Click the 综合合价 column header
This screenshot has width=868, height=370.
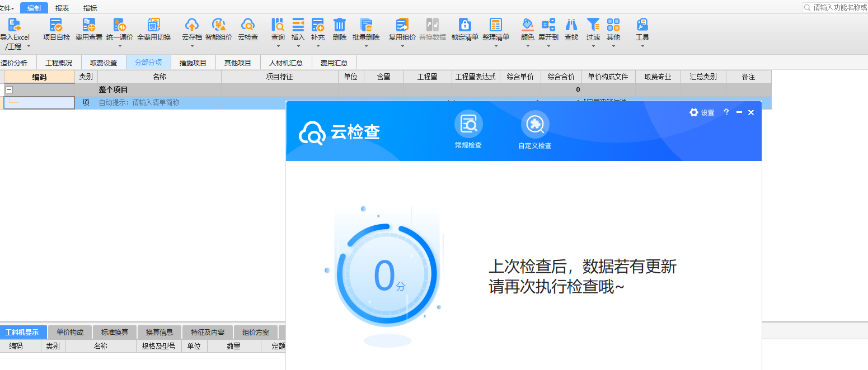[561, 77]
